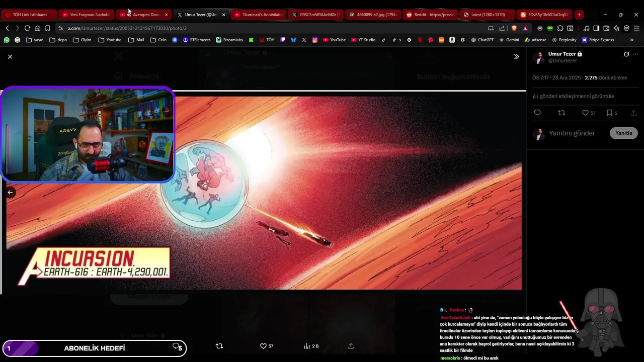Open the Extensions puzzle icon

point(560,28)
